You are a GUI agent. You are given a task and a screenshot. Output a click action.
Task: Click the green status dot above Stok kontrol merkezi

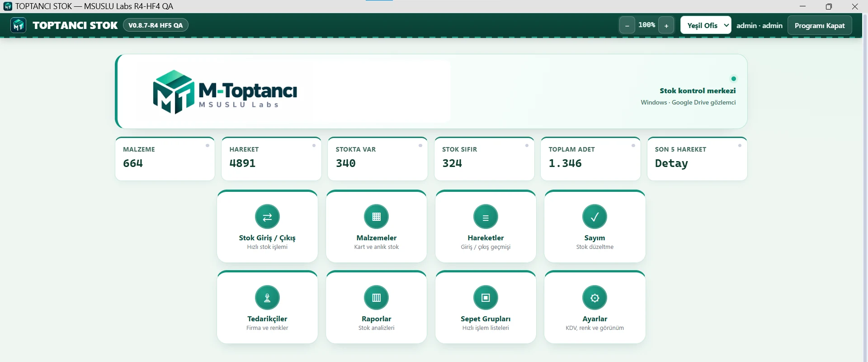pyautogui.click(x=733, y=79)
